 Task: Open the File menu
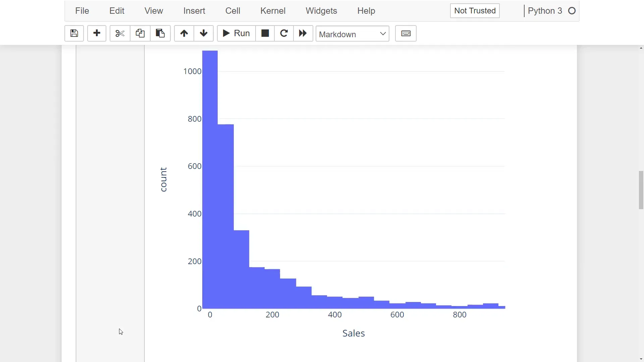tap(82, 10)
